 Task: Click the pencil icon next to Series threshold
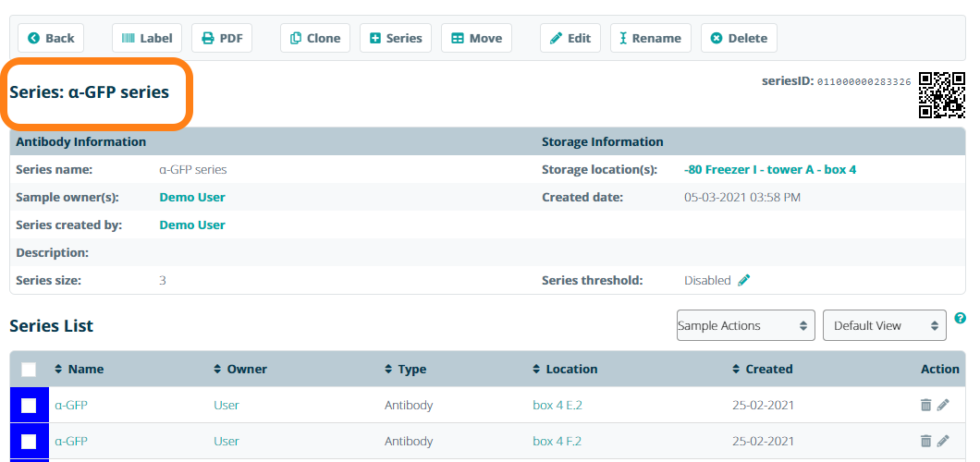pos(744,280)
